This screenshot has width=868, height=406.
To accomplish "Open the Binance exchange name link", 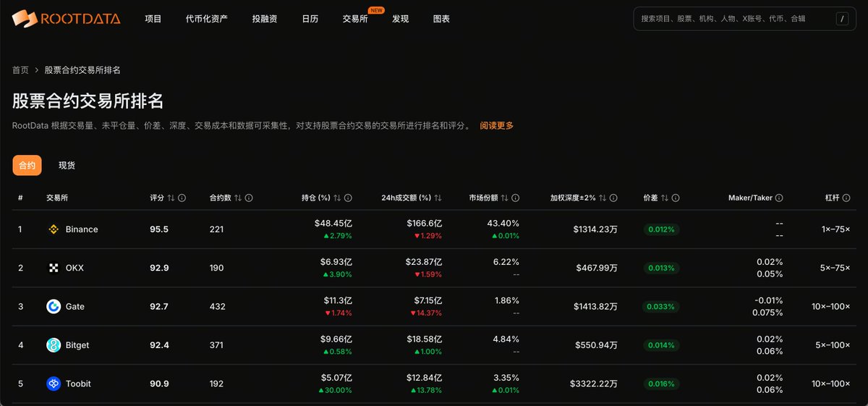I will (x=82, y=229).
